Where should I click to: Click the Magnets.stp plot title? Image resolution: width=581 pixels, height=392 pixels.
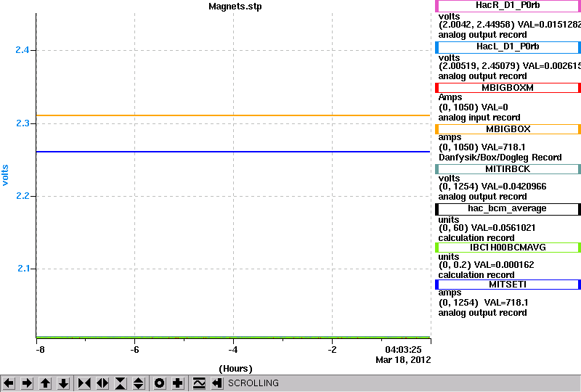[235, 7]
